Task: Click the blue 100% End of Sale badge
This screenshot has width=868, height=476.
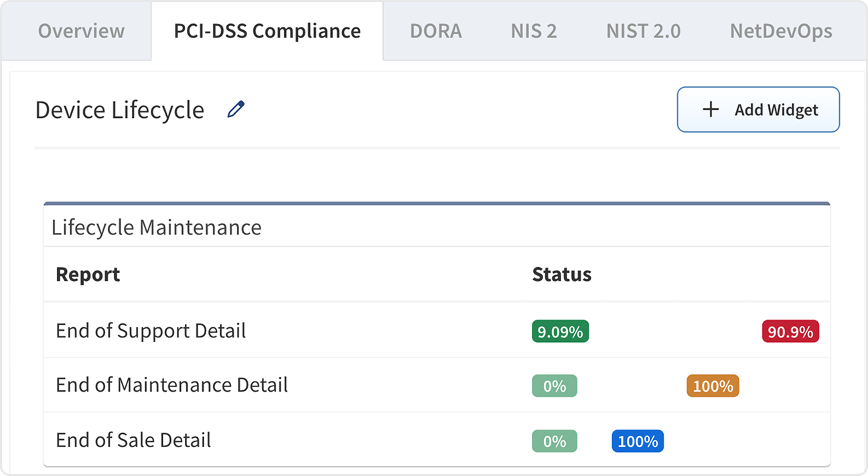Action: (638, 441)
